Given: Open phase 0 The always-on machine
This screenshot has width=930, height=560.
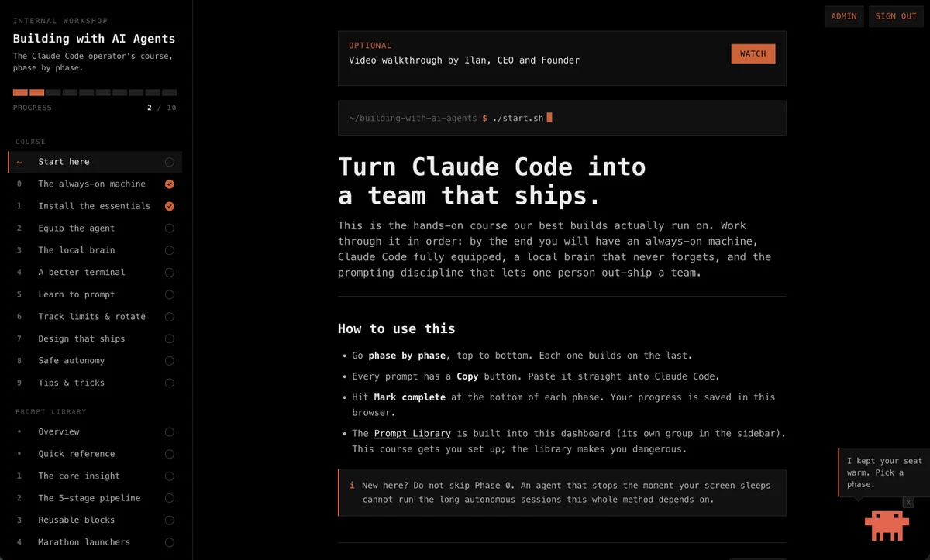Looking at the screenshot, I should [x=95, y=184].
